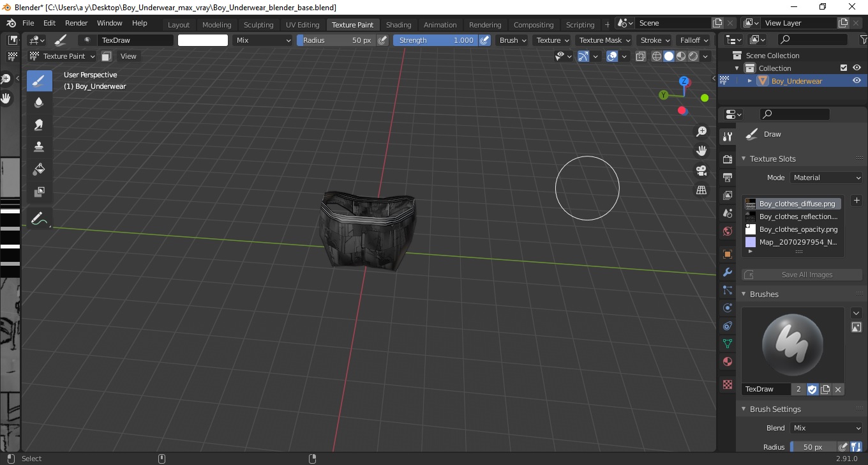868x465 pixels.
Task: Collapse Texture Slots panel
Action: 744,158
